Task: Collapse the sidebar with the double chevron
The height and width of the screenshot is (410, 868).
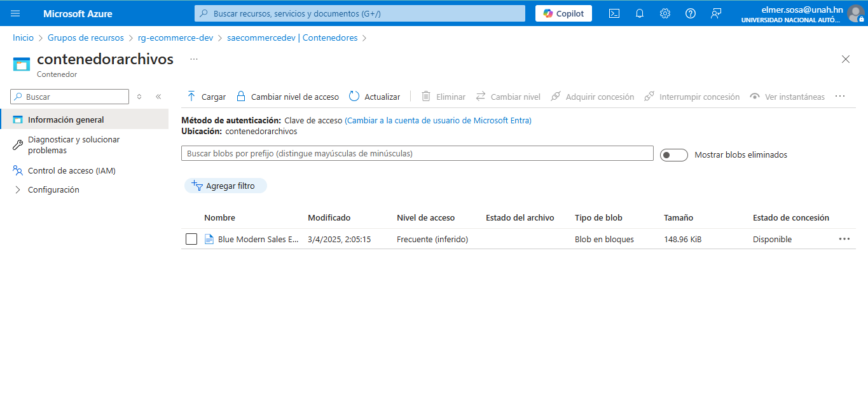Action: pos(158,96)
